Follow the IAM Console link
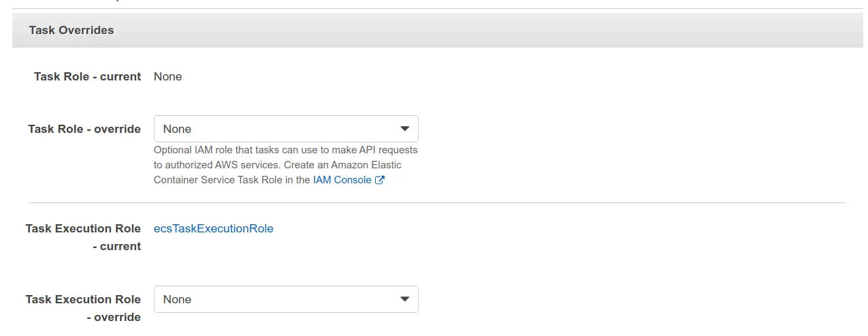This screenshot has height=336, width=868. pyautogui.click(x=342, y=180)
